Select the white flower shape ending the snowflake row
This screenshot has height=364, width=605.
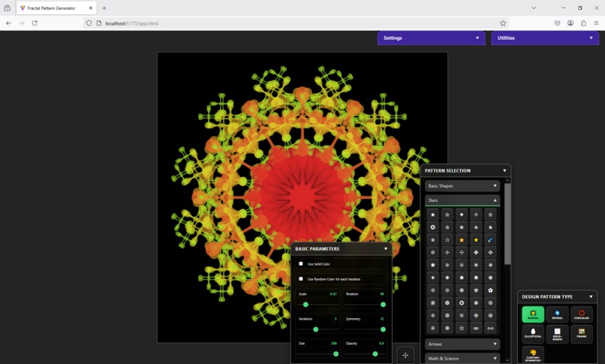(490, 290)
